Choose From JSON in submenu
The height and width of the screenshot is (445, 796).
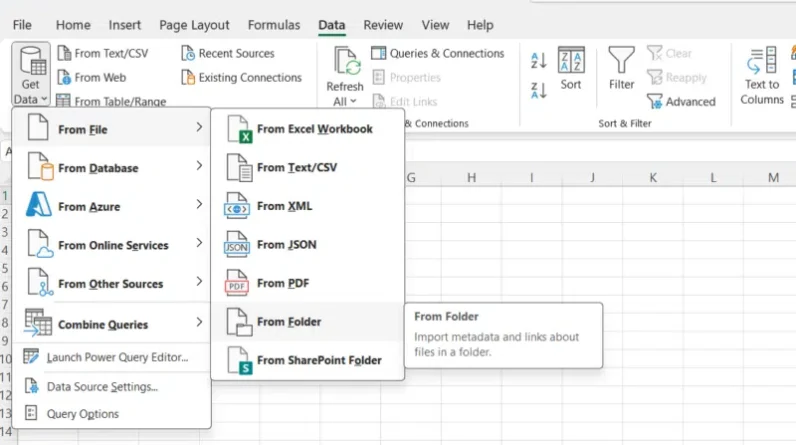tap(308, 245)
